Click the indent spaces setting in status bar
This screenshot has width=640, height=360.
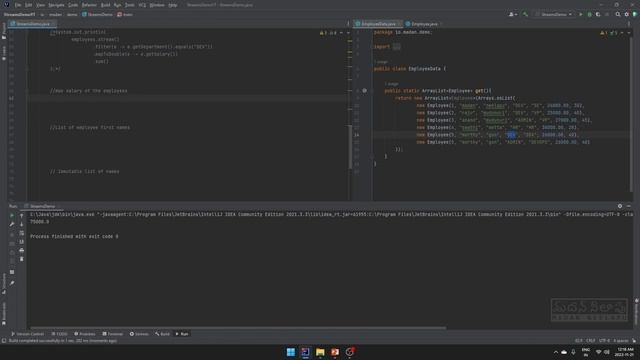(x=621, y=340)
